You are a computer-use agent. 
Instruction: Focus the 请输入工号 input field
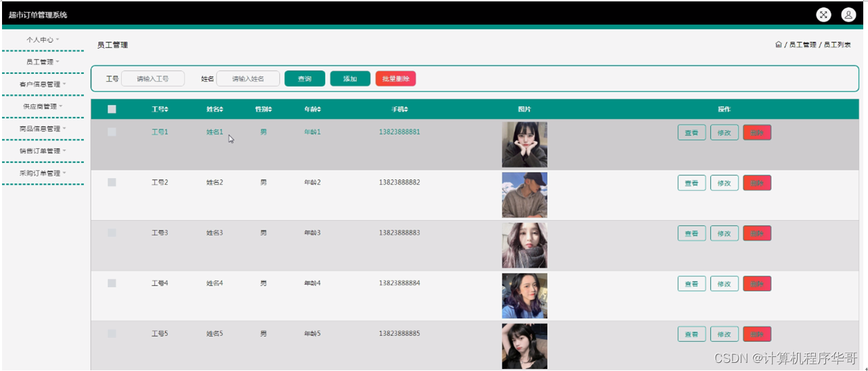pyautogui.click(x=152, y=79)
